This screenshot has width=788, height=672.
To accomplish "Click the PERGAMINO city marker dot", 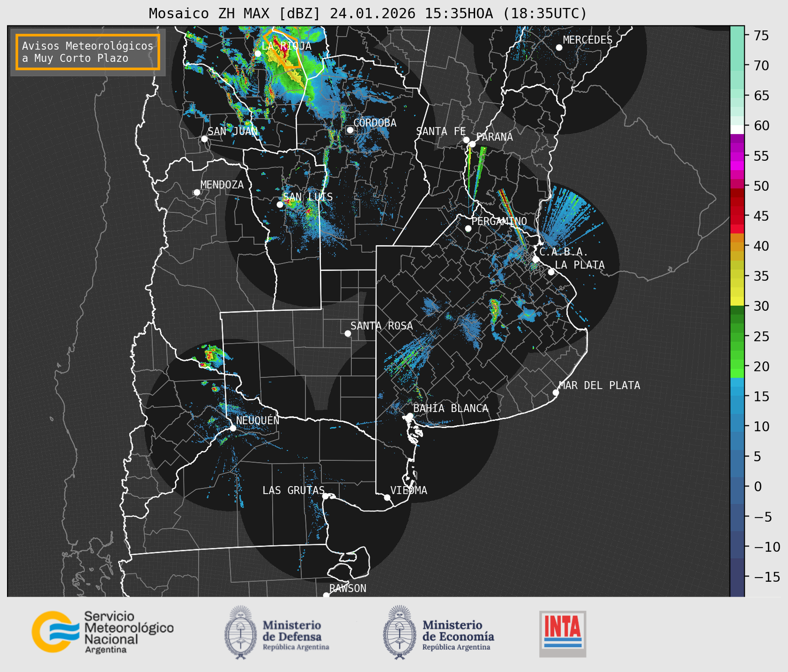I will (x=468, y=229).
